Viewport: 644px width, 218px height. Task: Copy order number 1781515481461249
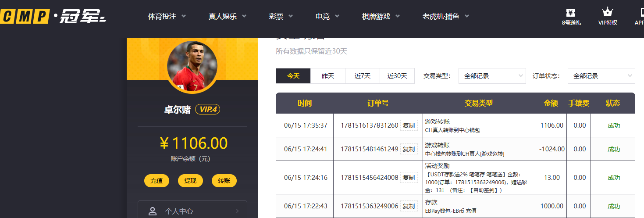(409, 149)
